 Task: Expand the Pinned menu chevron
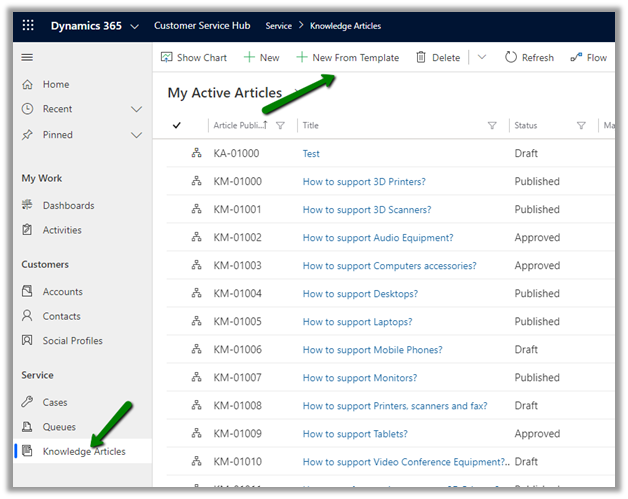tap(137, 135)
